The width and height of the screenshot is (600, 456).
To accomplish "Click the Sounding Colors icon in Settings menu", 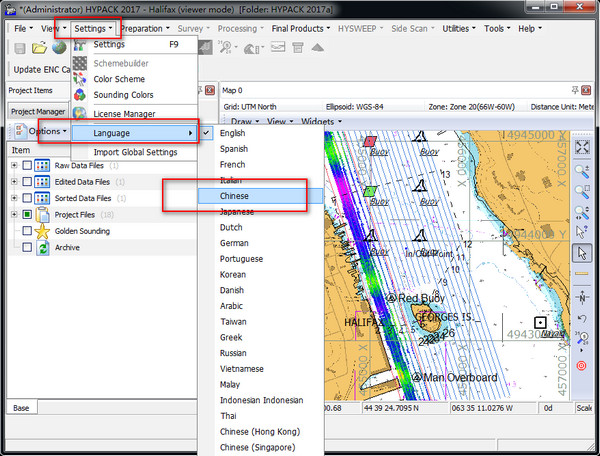I will coord(80,95).
